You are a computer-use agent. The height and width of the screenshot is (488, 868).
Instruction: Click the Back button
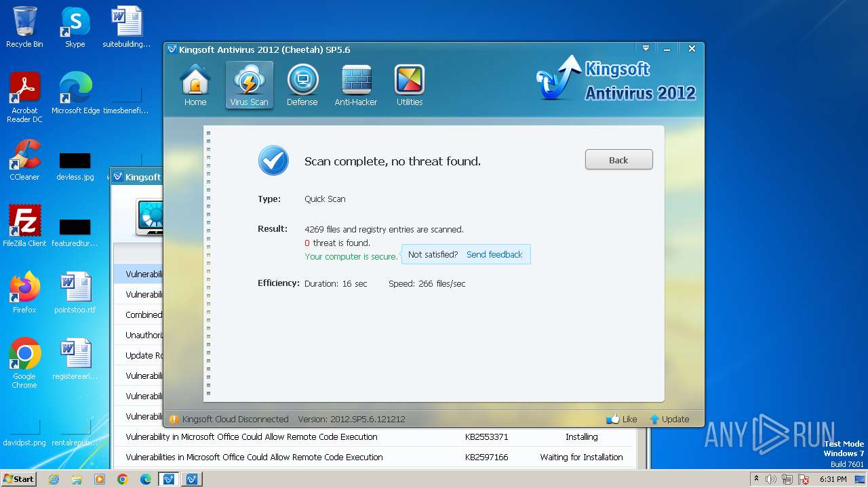618,160
